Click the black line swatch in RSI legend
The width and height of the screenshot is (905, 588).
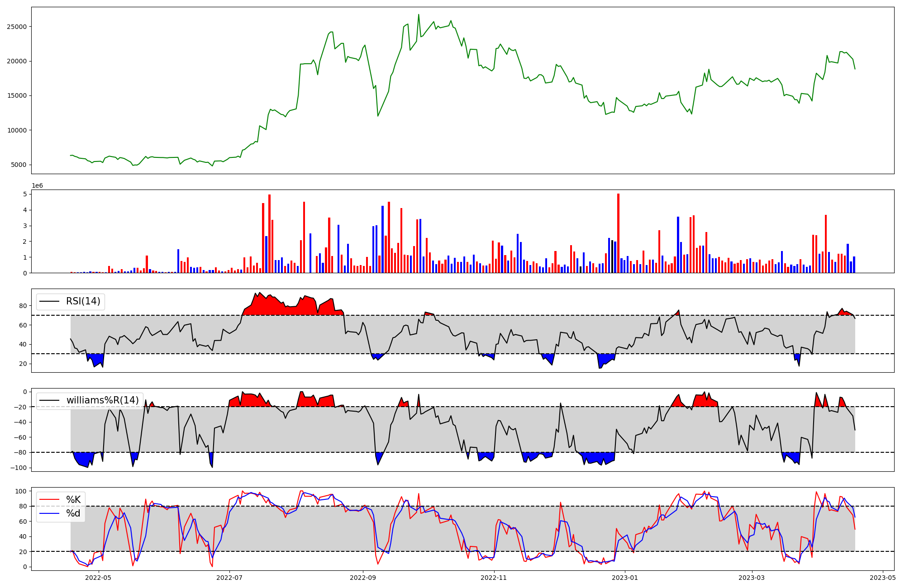coord(49,301)
